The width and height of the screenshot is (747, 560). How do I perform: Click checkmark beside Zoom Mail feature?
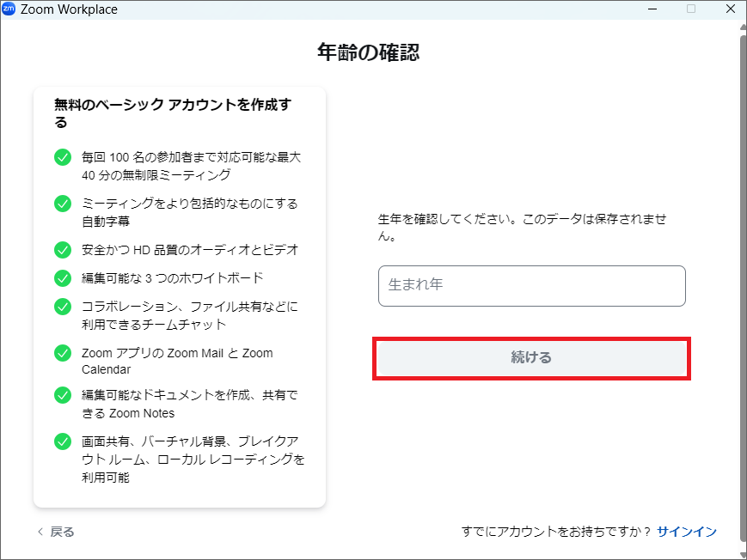[63, 353]
